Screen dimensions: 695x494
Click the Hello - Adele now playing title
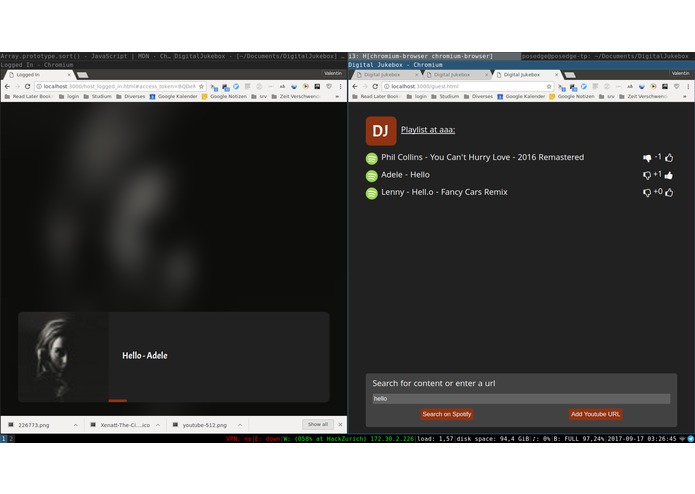[x=145, y=355]
